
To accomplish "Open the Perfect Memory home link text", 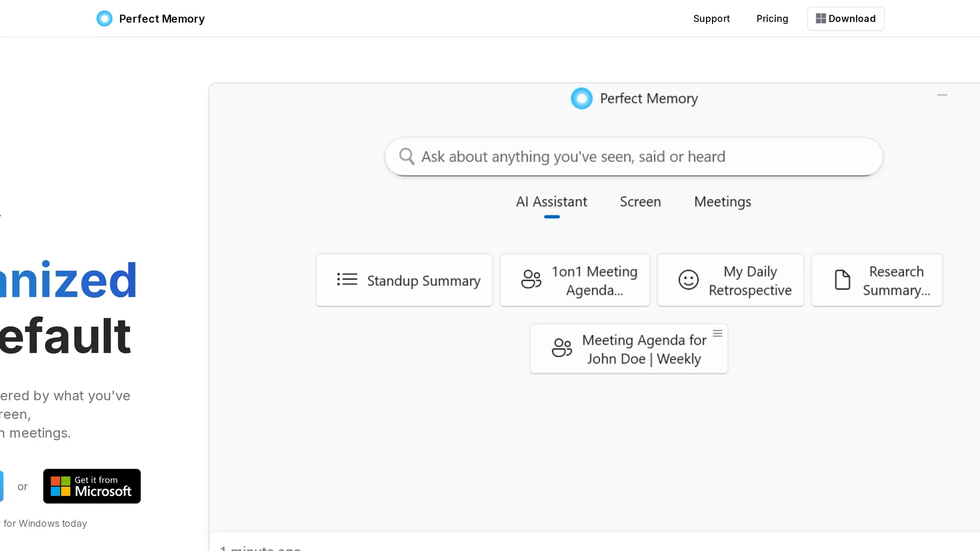I will click(x=162, y=19).
